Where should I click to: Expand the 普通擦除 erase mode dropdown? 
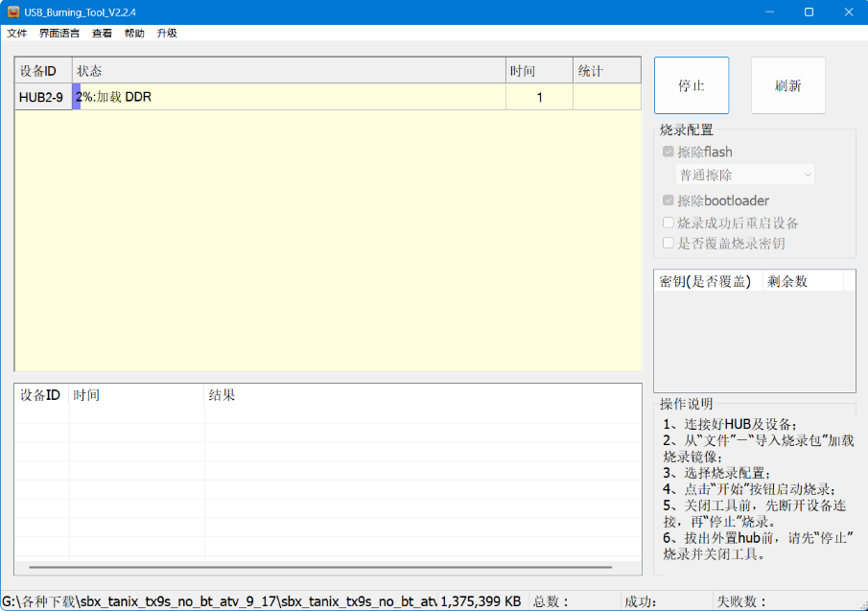click(745, 175)
